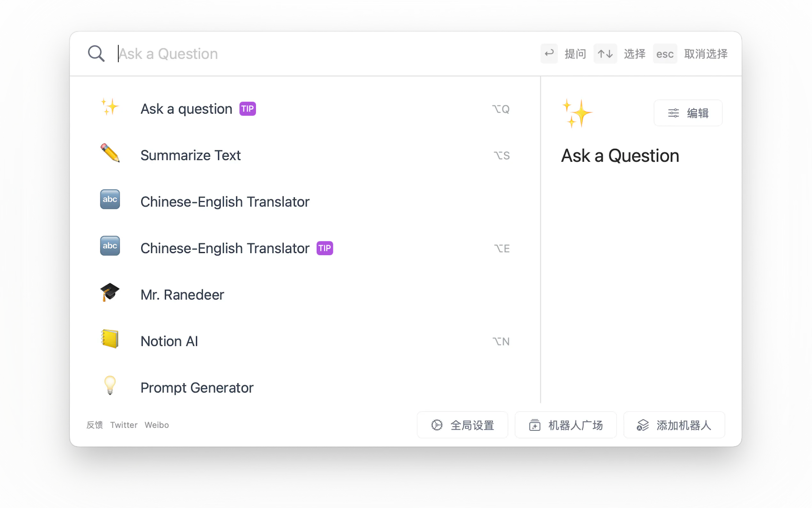
Task: Click the light bulb Prompt Generator icon
Action: (110, 385)
